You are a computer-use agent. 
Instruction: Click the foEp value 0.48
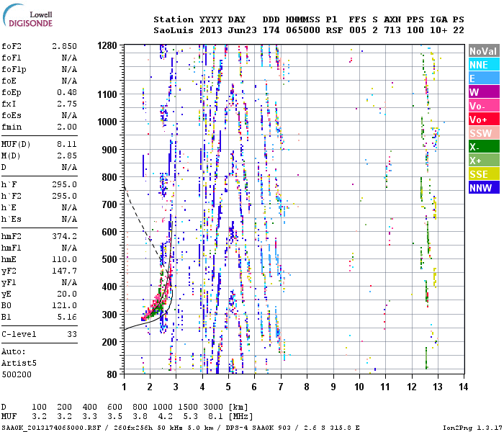[67, 92]
